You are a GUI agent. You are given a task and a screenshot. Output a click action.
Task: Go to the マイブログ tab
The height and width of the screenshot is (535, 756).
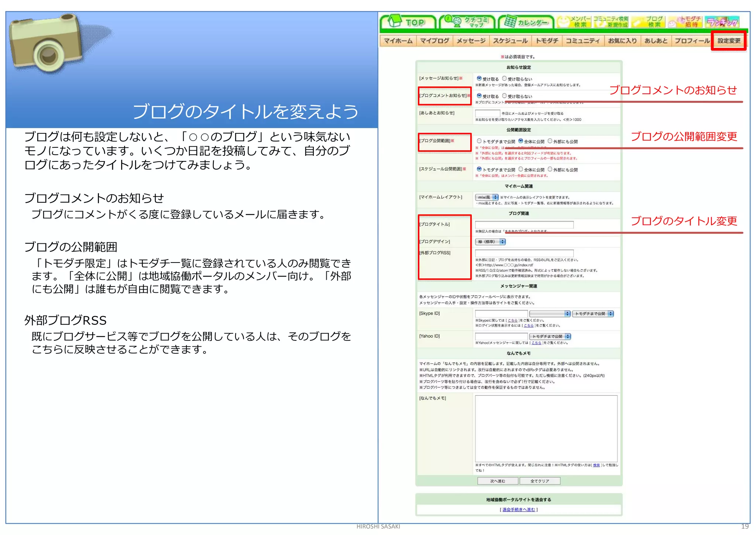click(x=434, y=41)
